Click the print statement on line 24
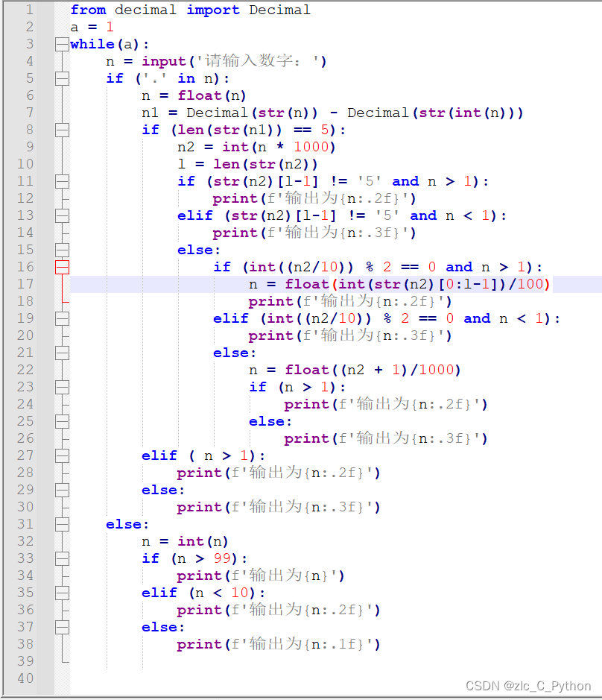 [386, 404]
